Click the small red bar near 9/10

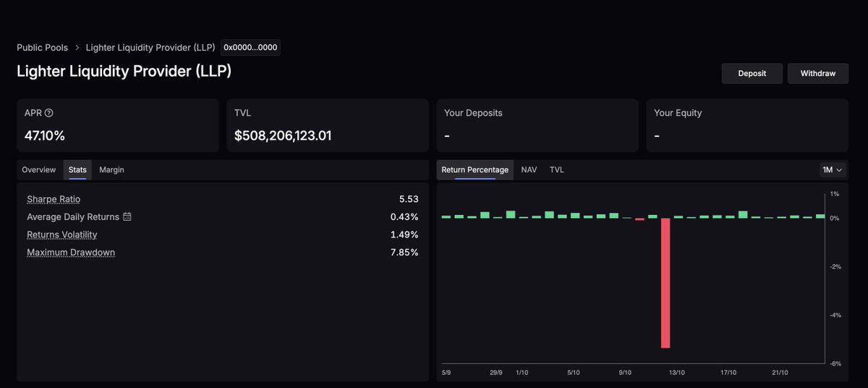pos(639,219)
